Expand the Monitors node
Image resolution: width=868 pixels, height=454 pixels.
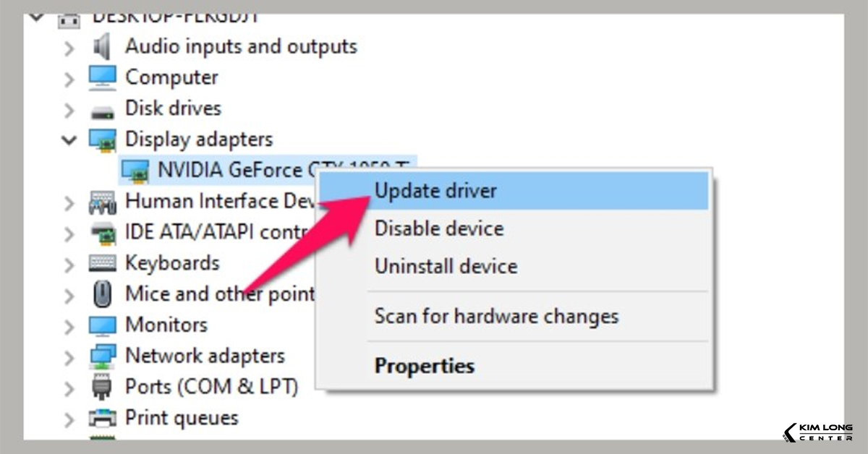[69, 326]
